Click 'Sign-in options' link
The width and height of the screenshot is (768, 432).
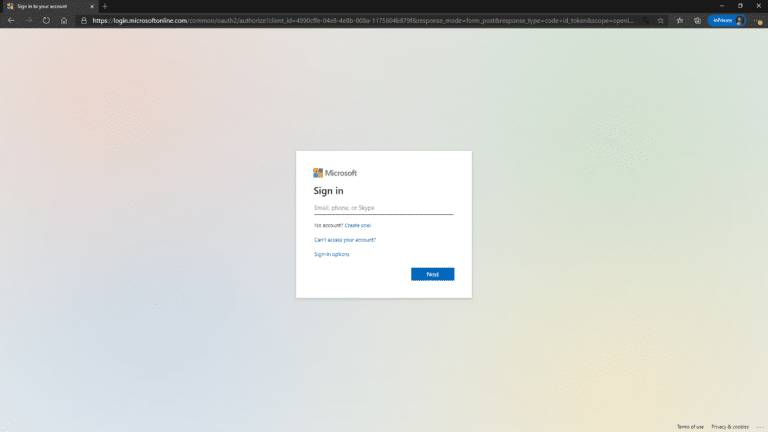click(332, 254)
